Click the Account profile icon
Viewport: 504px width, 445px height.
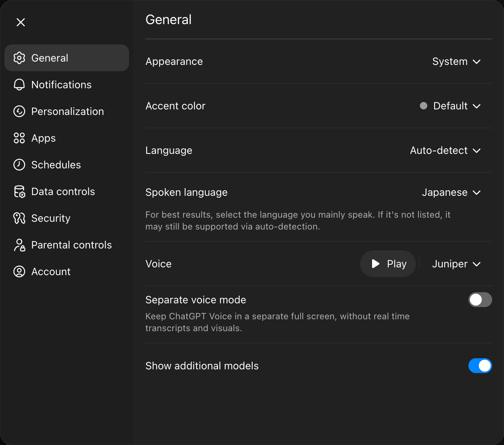coord(19,271)
